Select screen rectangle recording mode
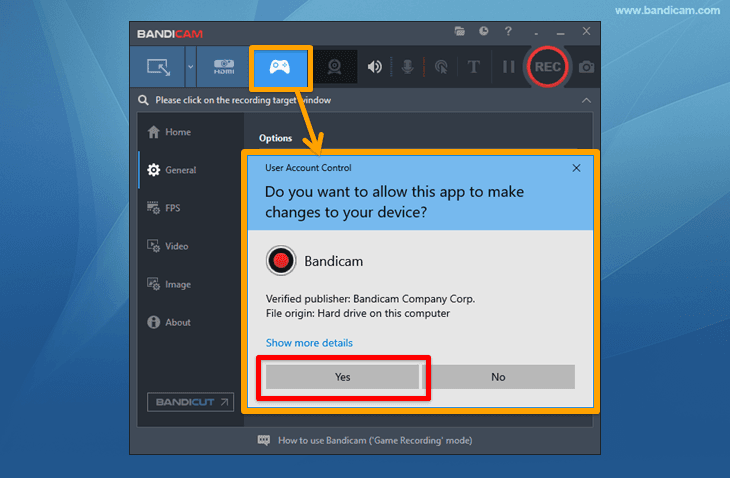Viewport: 730px width, 478px height. tap(158, 67)
